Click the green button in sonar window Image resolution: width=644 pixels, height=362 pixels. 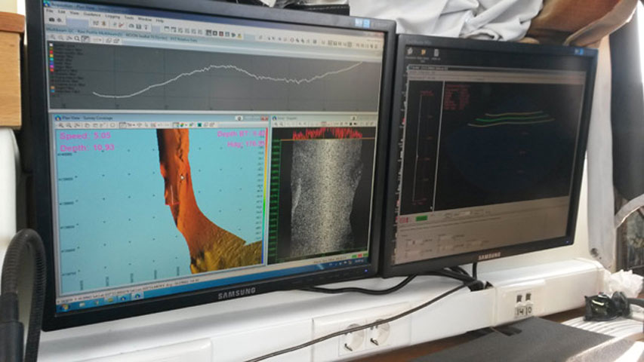coord(421,218)
